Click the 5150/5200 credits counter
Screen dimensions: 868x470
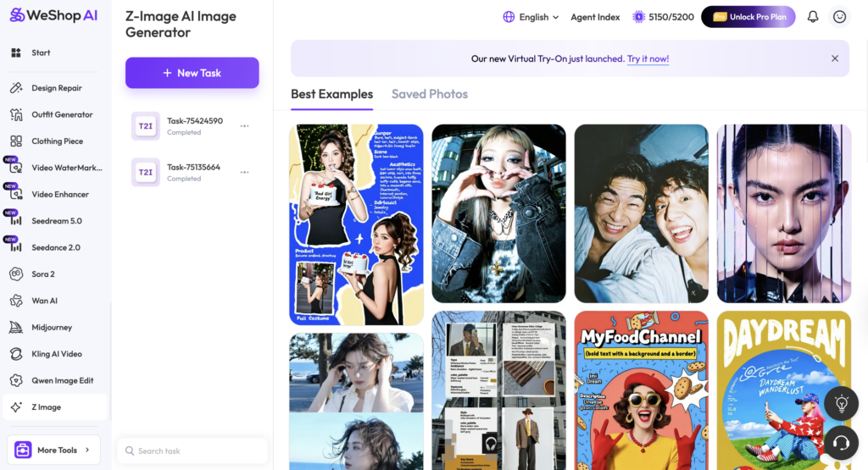[x=671, y=17]
